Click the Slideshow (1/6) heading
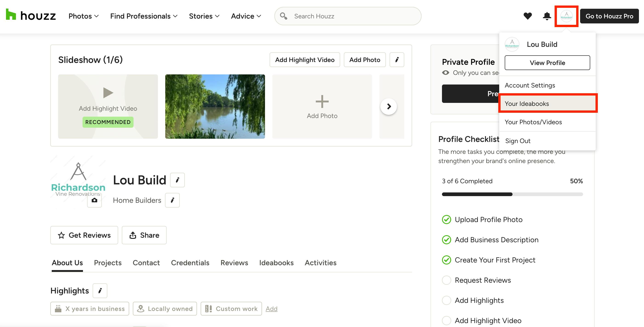This screenshot has width=644, height=327. tap(91, 60)
